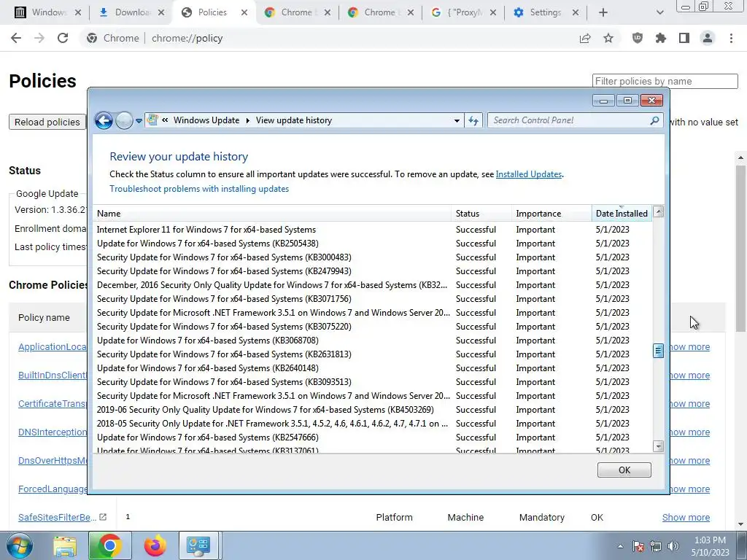Toggle the Chrome side panel icon
Viewport: 747px width, 560px height.
pyautogui.click(x=684, y=38)
